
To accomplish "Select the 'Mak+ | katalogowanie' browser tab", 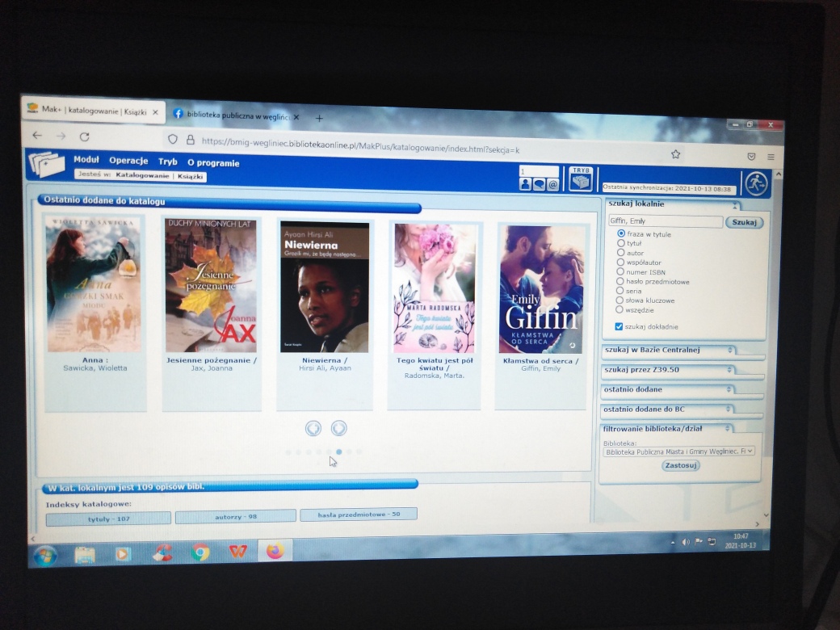I will click(x=93, y=111).
